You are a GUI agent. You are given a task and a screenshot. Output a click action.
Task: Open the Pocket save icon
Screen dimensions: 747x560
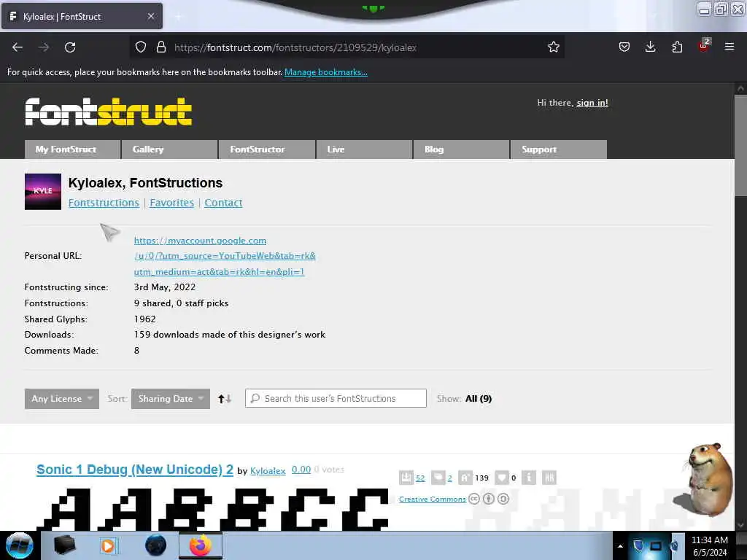[x=624, y=47]
